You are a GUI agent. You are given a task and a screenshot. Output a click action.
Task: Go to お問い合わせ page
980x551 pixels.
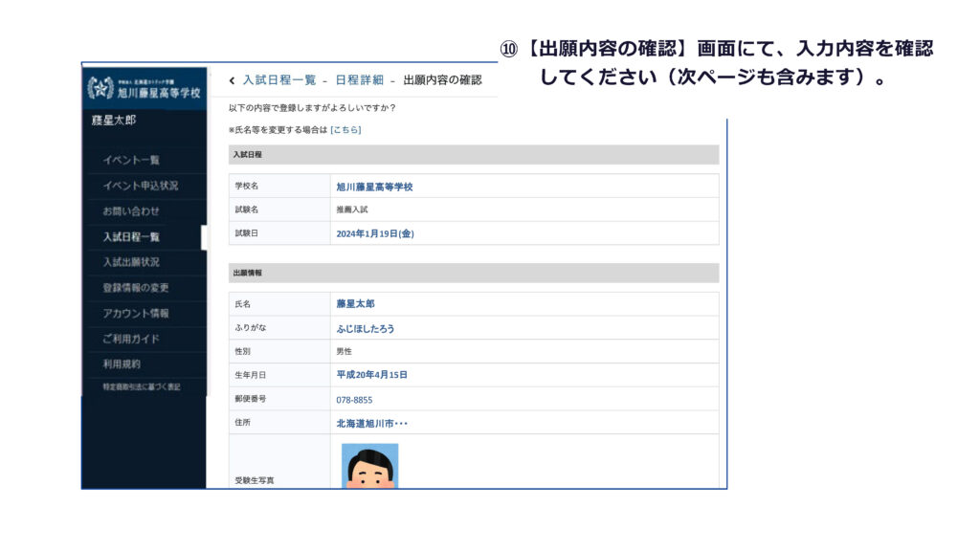tap(131, 211)
